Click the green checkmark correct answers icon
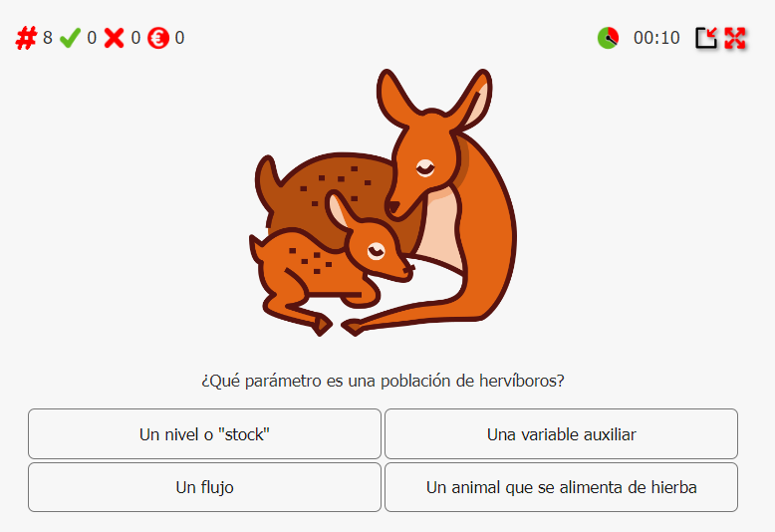 (x=70, y=38)
